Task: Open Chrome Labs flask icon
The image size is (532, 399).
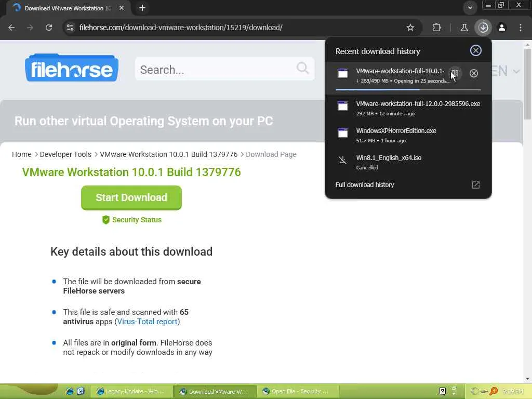Action: tap(464, 28)
